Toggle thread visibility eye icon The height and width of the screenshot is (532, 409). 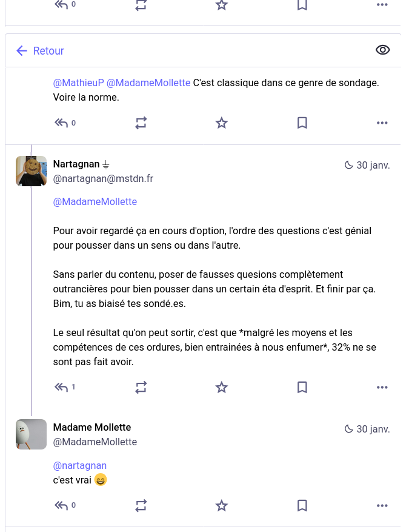pos(382,50)
